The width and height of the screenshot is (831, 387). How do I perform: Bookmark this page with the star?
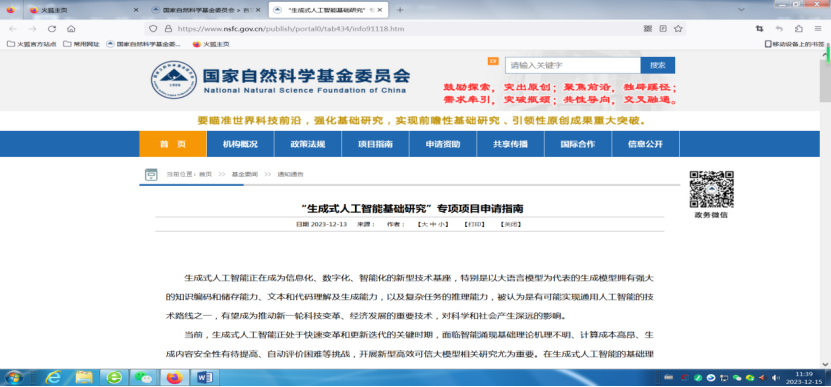678,29
